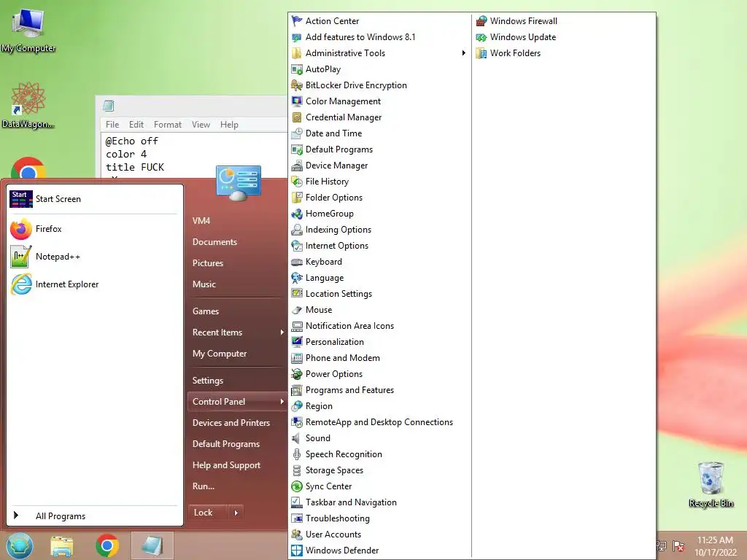The image size is (747, 560).
Task: Open the VM4 user folder
Action: click(x=201, y=221)
